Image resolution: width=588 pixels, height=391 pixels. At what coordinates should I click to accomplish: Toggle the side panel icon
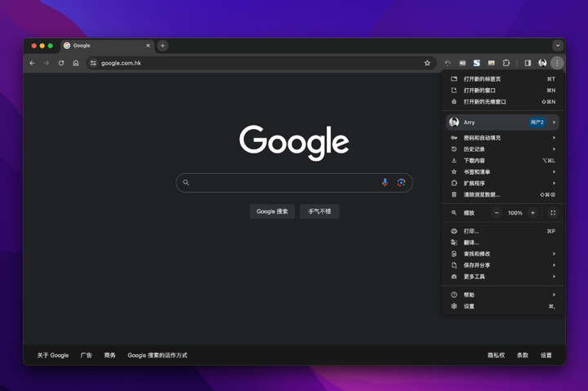(x=528, y=63)
